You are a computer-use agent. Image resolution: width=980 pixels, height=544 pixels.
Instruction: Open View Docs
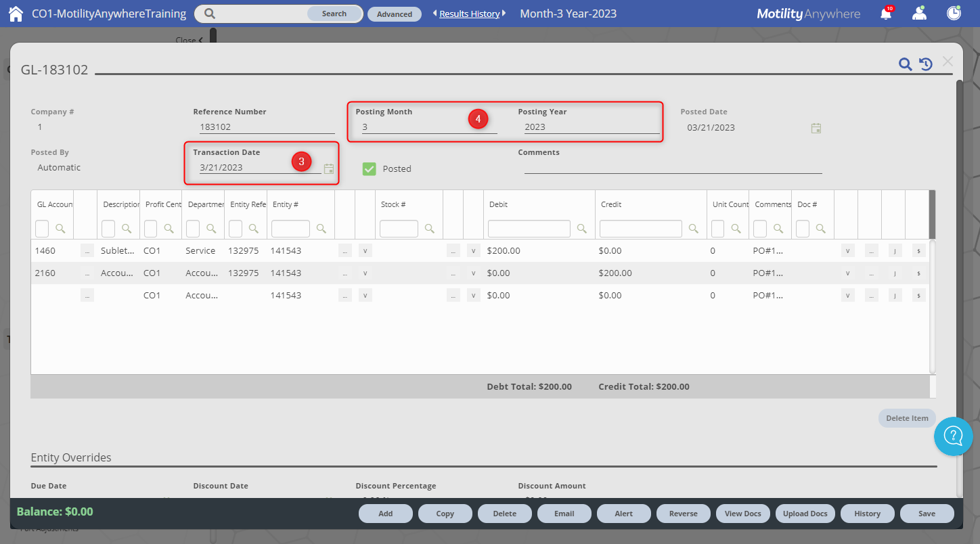(743, 514)
